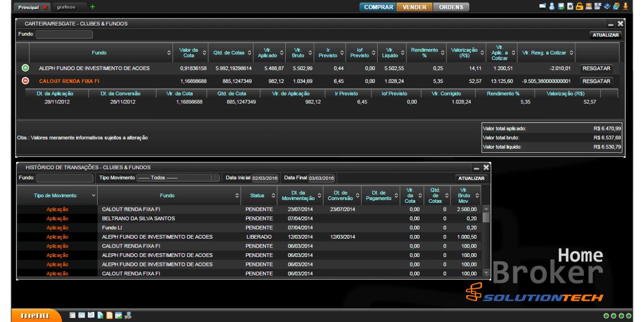Close the Histórico de Transações panel
This screenshot has height=322, width=644.
(x=486, y=167)
